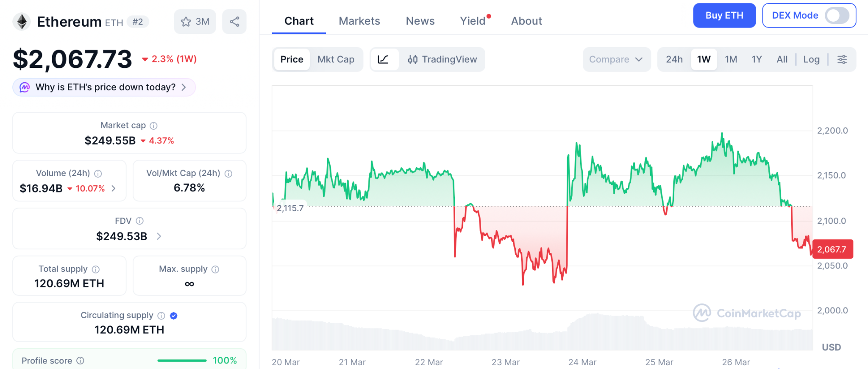Click the Volume (24h) info icon
Viewport: 868px width, 369px height.
[x=98, y=173]
